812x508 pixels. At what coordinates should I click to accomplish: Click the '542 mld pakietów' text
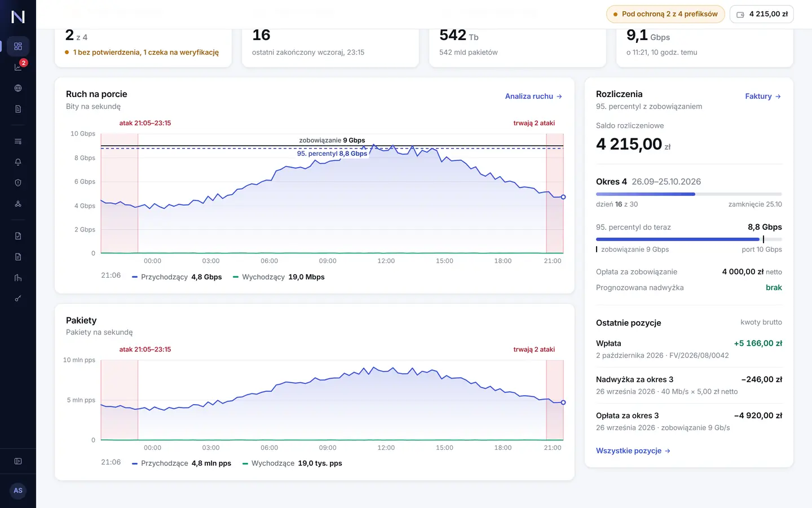pos(469,52)
